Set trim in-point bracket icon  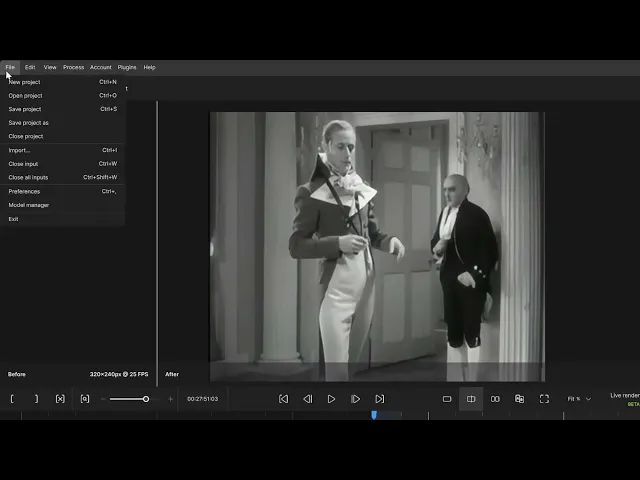(12, 399)
